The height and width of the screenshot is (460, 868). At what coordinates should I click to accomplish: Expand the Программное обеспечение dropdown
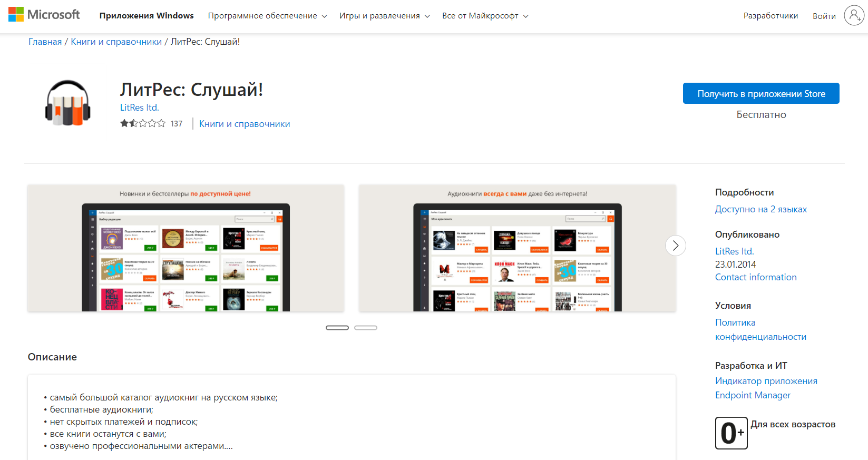(267, 16)
